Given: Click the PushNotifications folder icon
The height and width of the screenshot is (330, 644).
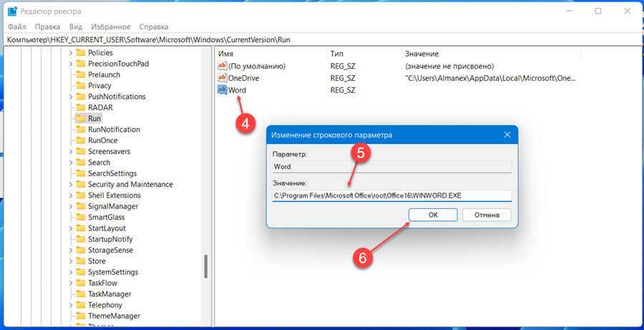Looking at the screenshot, I should [80, 97].
